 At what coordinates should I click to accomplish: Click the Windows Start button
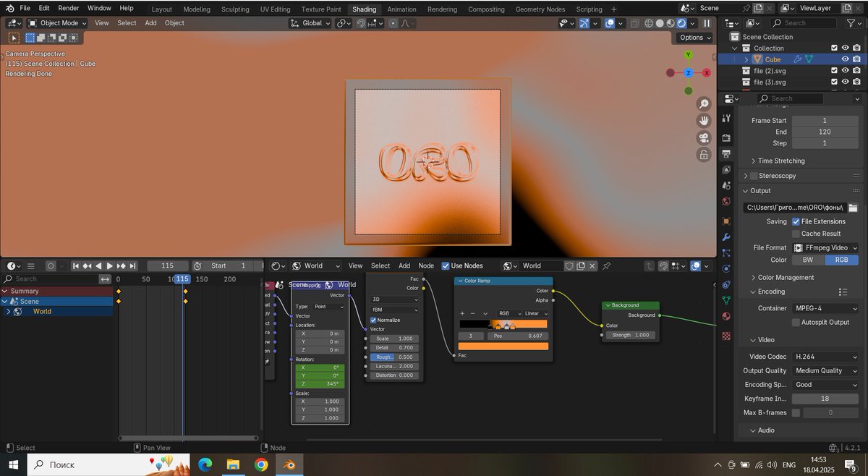(13, 464)
